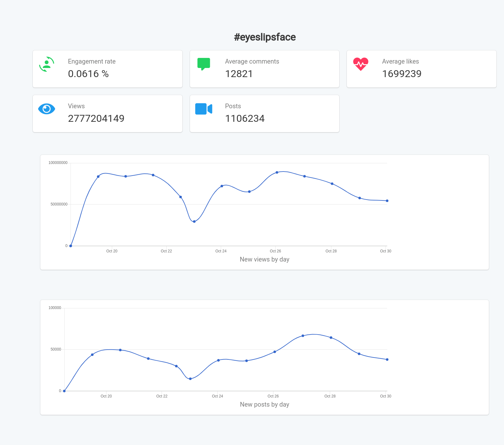Click the New views by day caption

[265, 259]
